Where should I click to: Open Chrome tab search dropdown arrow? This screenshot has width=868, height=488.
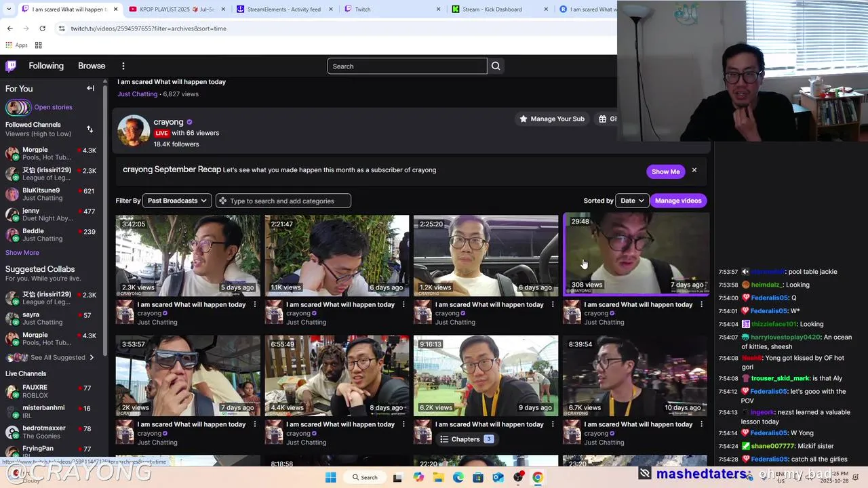(9, 9)
